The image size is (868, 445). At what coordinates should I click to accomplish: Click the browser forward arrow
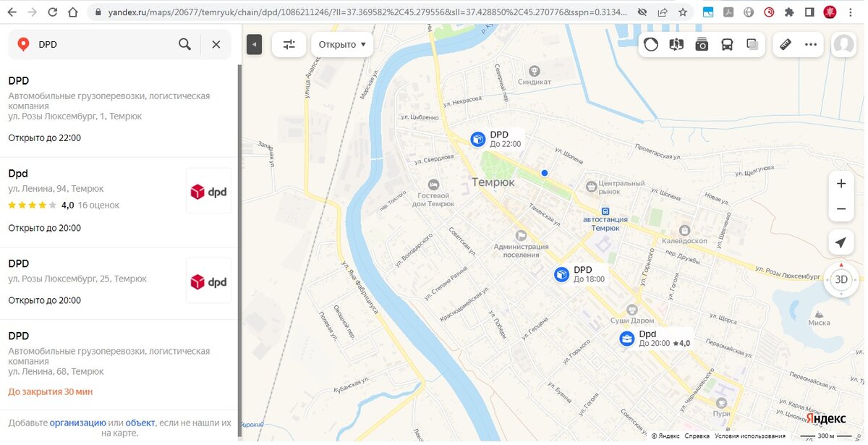[33, 12]
